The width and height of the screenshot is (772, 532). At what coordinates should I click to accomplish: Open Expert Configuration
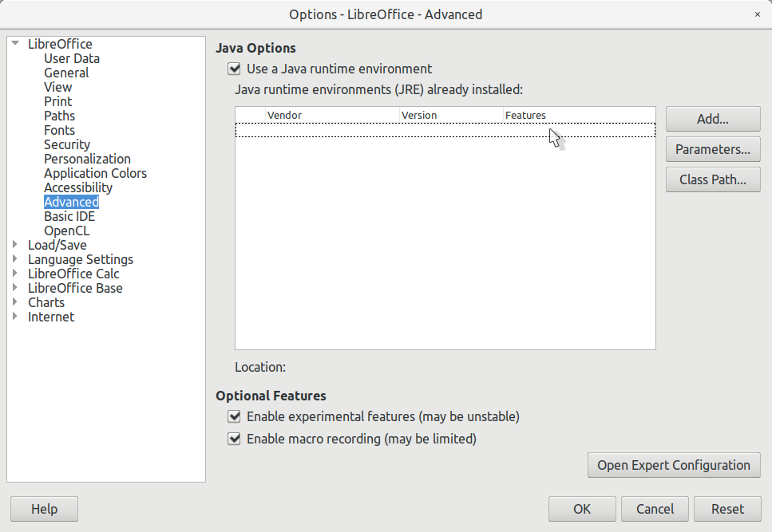click(673, 465)
